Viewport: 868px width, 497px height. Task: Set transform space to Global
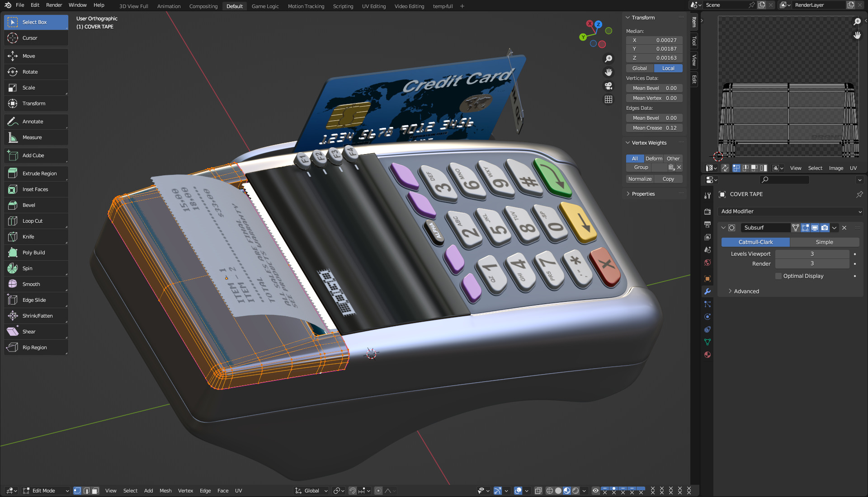640,68
